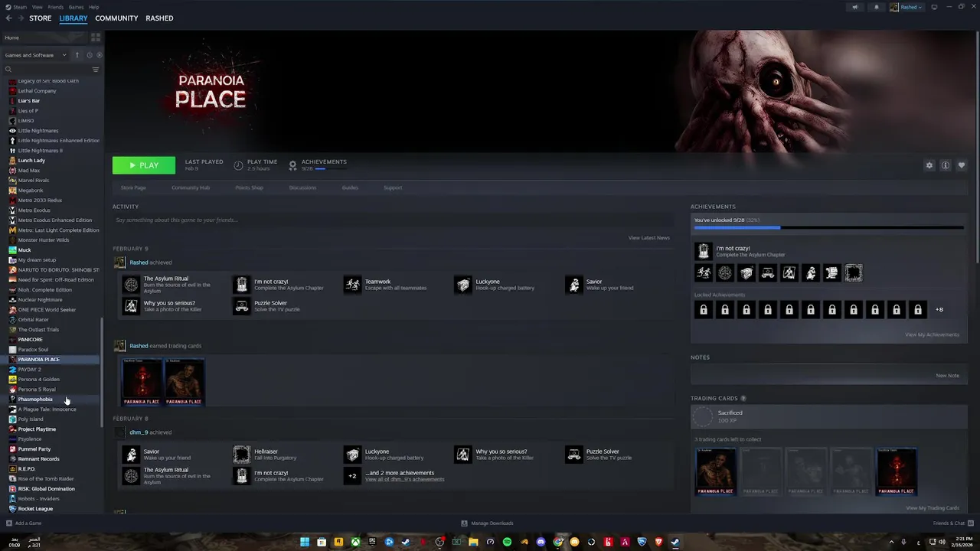Go to the STORE tab
Viewport: 980px width, 551px height.
(41, 18)
